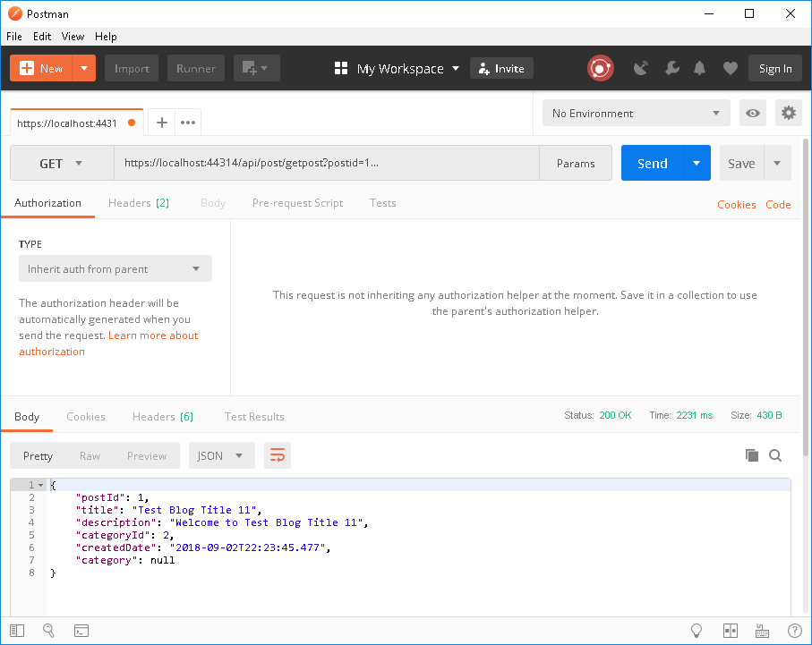
Task: Open the Pre-request Script tab
Action: click(297, 203)
